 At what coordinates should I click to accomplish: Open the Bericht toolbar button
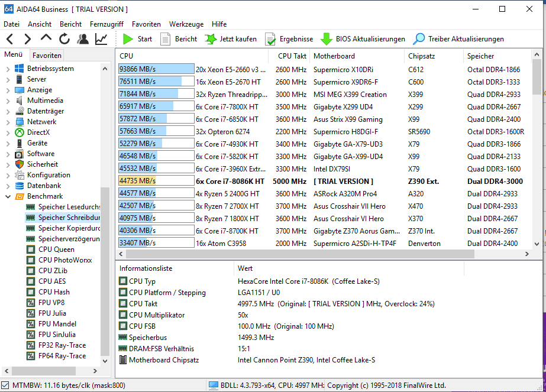tap(179, 39)
